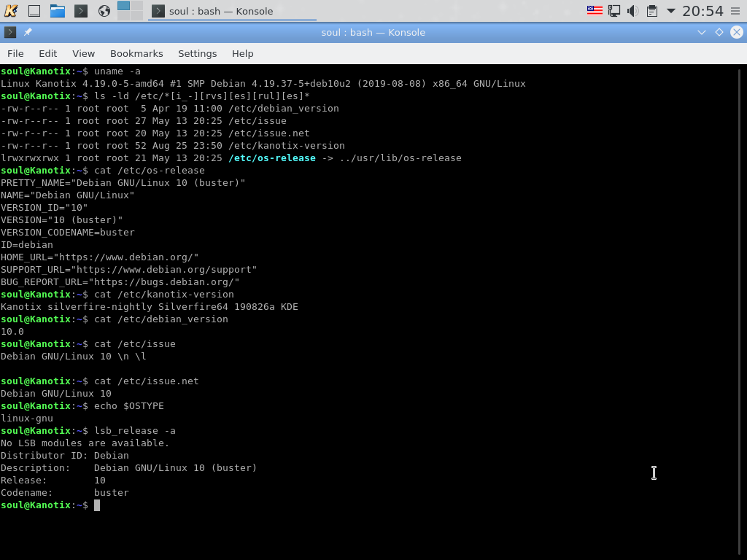Open the File menu
The image size is (747, 560).
[x=15, y=53]
